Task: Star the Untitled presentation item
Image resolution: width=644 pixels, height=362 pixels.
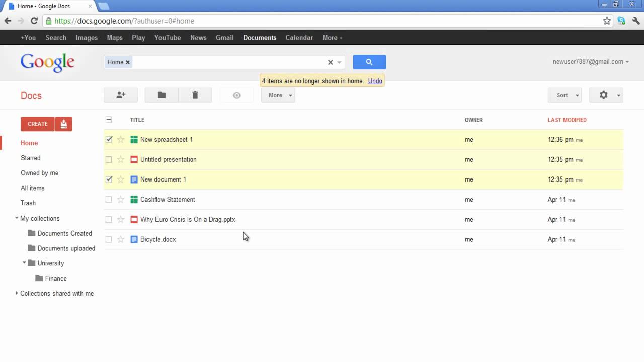Action: [x=121, y=159]
